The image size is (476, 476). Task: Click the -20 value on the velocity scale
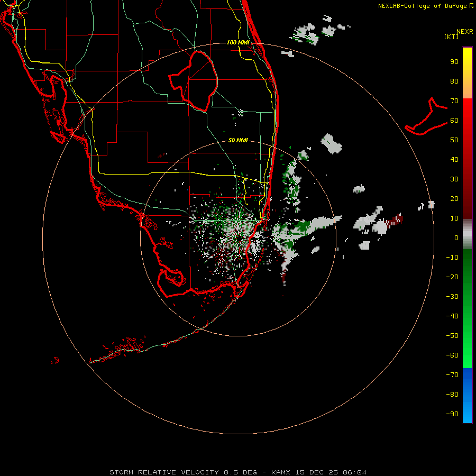click(452, 277)
